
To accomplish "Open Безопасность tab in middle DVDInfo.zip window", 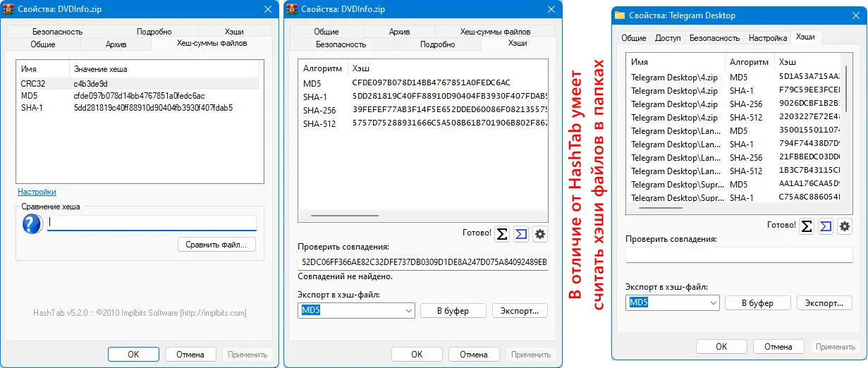I will [x=341, y=44].
